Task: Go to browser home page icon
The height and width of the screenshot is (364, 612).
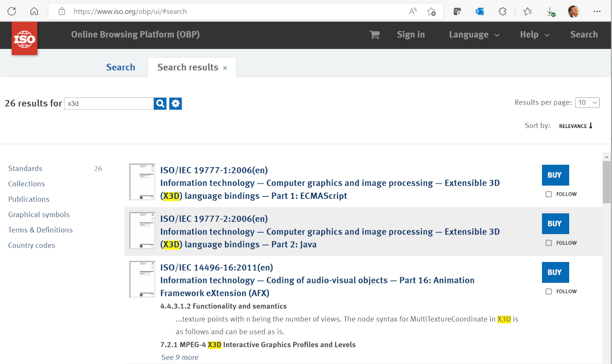Action: (x=34, y=11)
